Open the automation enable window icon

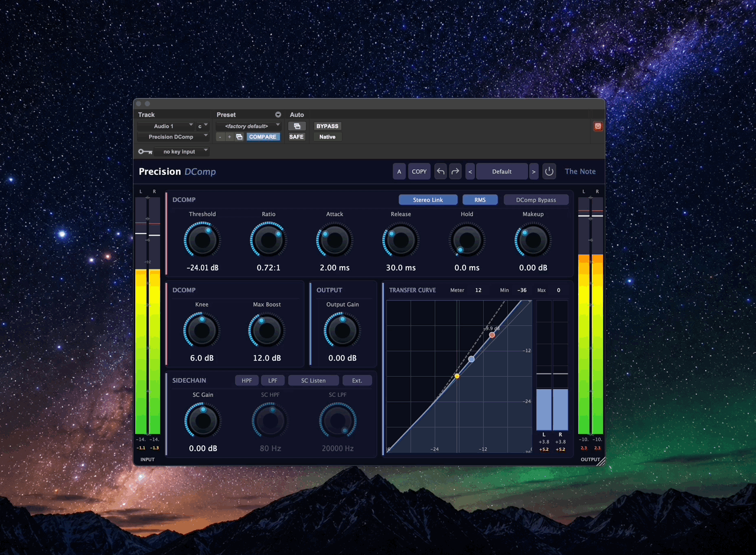(x=296, y=126)
